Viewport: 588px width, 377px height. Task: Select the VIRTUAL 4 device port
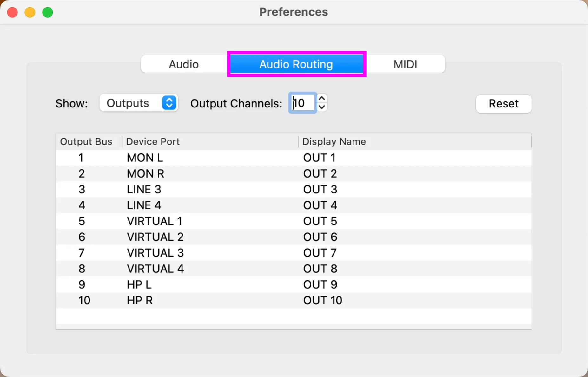(155, 269)
